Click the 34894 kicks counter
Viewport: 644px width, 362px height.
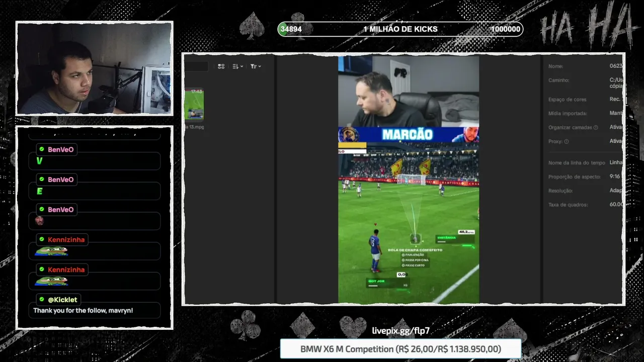(x=291, y=29)
